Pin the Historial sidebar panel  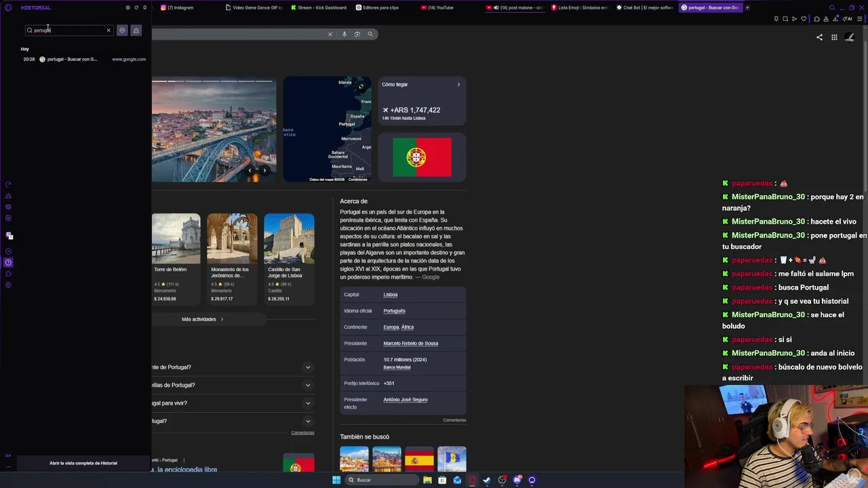pyautogui.click(x=144, y=7)
